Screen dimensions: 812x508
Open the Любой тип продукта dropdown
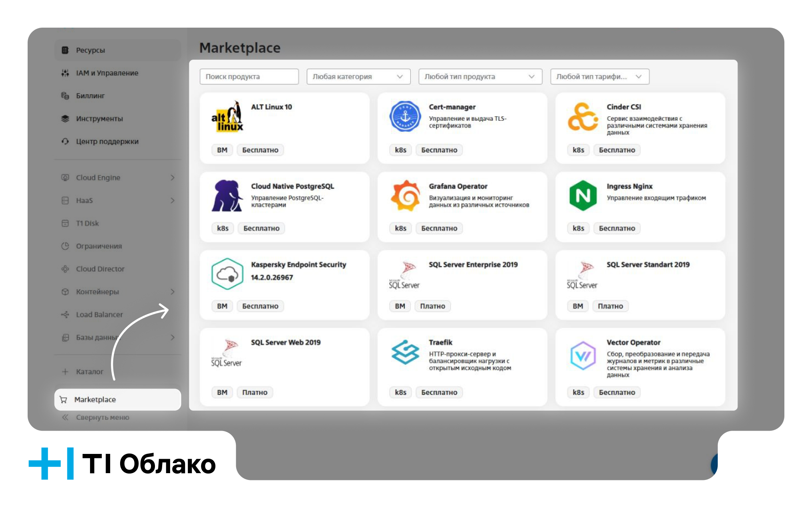tap(480, 77)
